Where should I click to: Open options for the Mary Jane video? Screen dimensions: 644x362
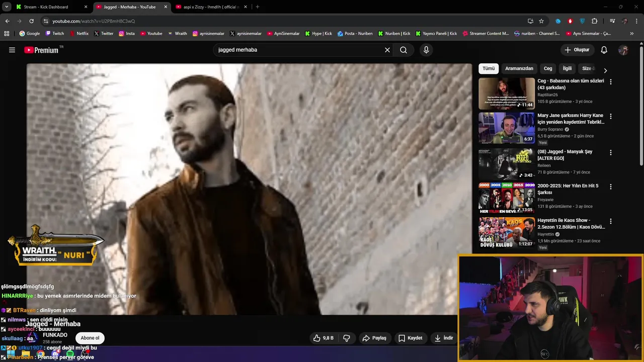coord(611,116)
